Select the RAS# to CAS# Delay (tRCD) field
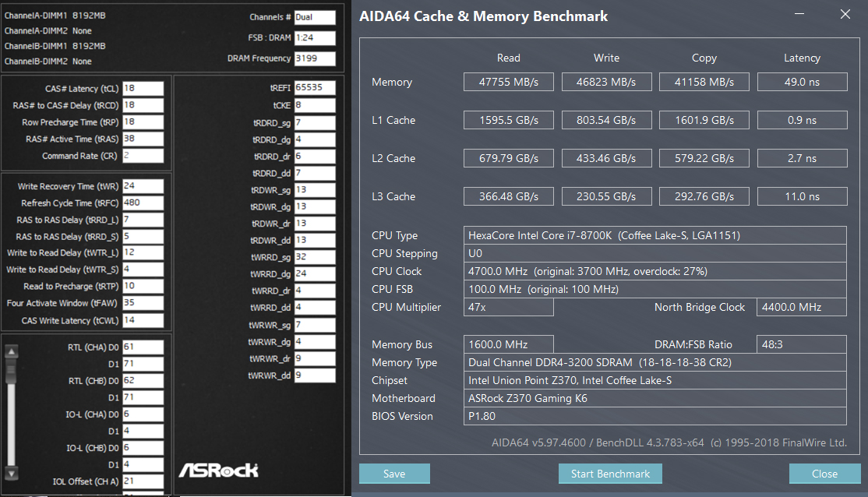868x497 pixels. pos(143,105)
